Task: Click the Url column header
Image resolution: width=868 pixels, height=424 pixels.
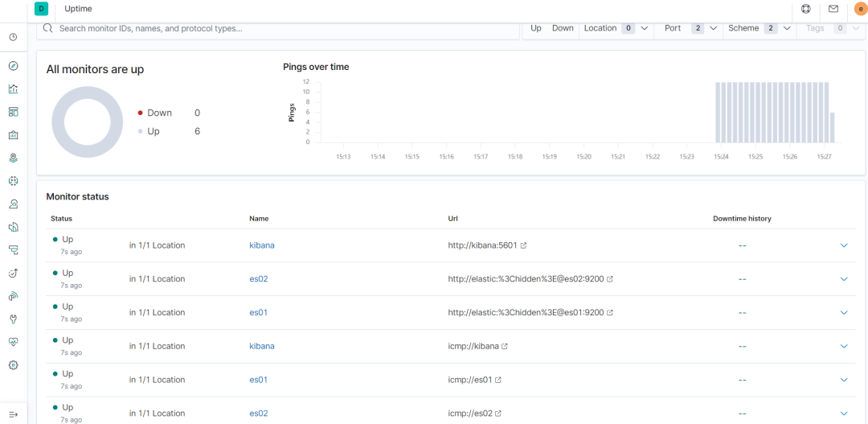Action: [452, 218]
